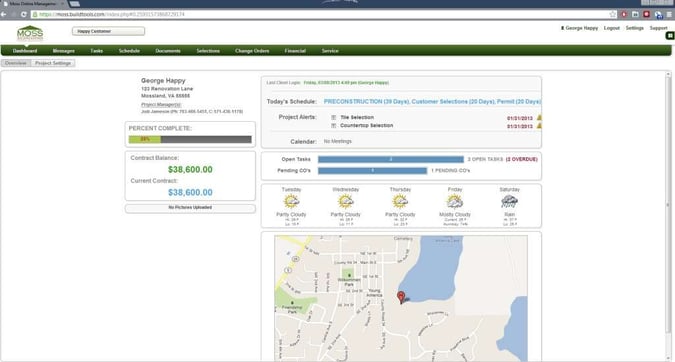
Task: Check the Countertop Selection alert checkbox
Action: click(333, 126)
